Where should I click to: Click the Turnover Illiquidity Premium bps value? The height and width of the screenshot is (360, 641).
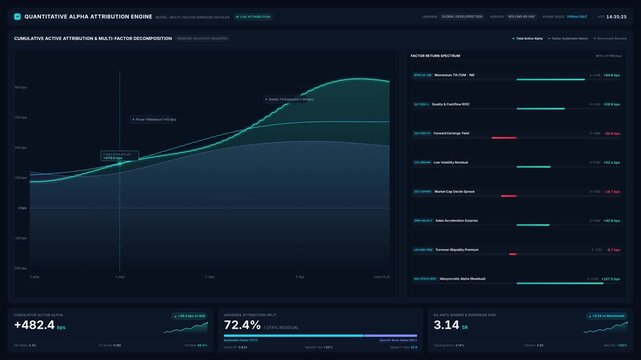pos(613,250)
